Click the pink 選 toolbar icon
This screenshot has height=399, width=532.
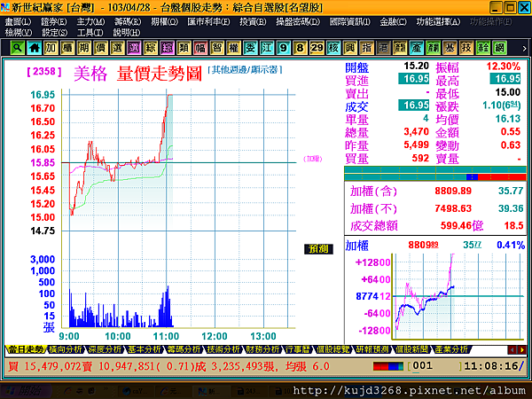pos(134,48)
